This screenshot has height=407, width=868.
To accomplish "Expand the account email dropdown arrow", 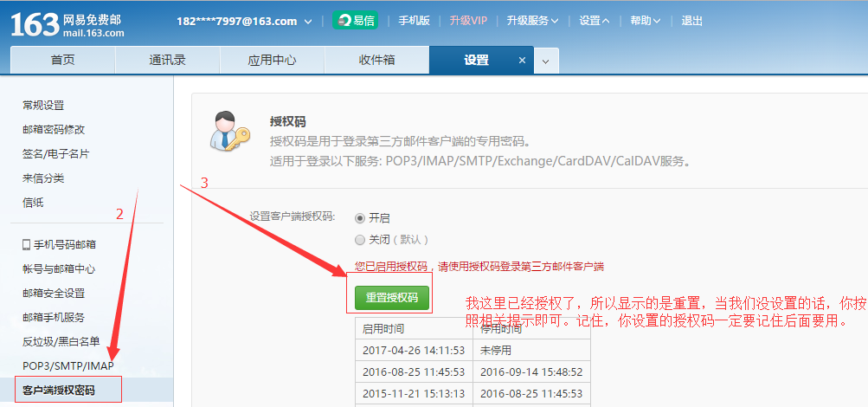I will click(308, 22).
